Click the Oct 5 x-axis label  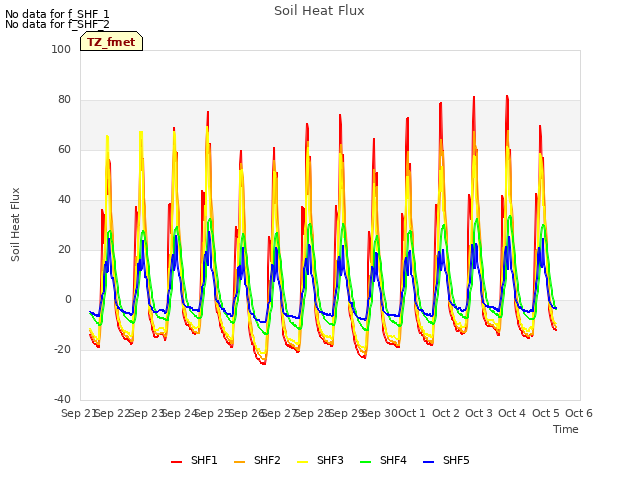point(546,413)
